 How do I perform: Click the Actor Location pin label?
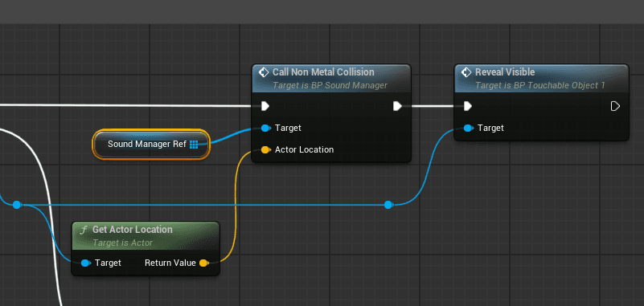(x=305, y=149)
